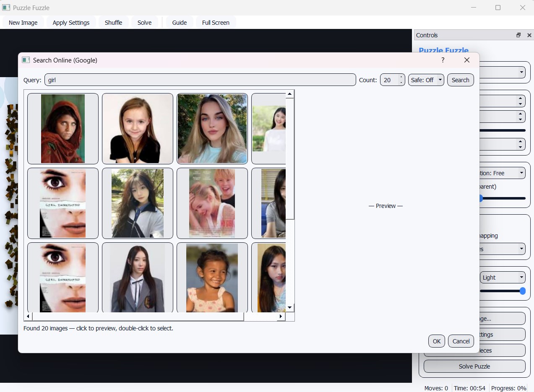The height and width of the screenshot is (392, 534).
Task: Click Solve in the top toolbar
Action: click(x=144, y=23)
